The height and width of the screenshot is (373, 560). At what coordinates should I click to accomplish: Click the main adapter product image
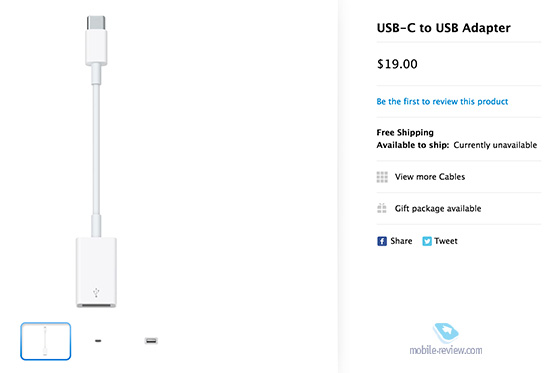[x=96, y=161]
